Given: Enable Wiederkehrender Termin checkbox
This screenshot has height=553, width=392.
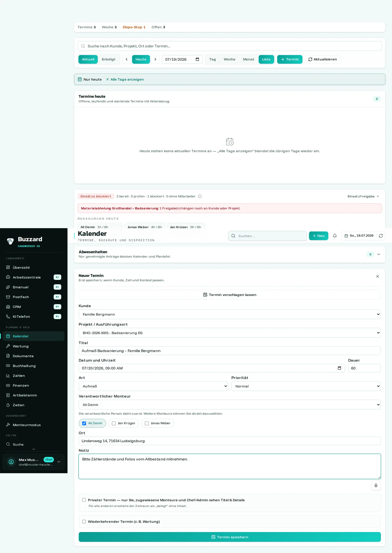Looking at the screenshot, I should pos(84,521).
